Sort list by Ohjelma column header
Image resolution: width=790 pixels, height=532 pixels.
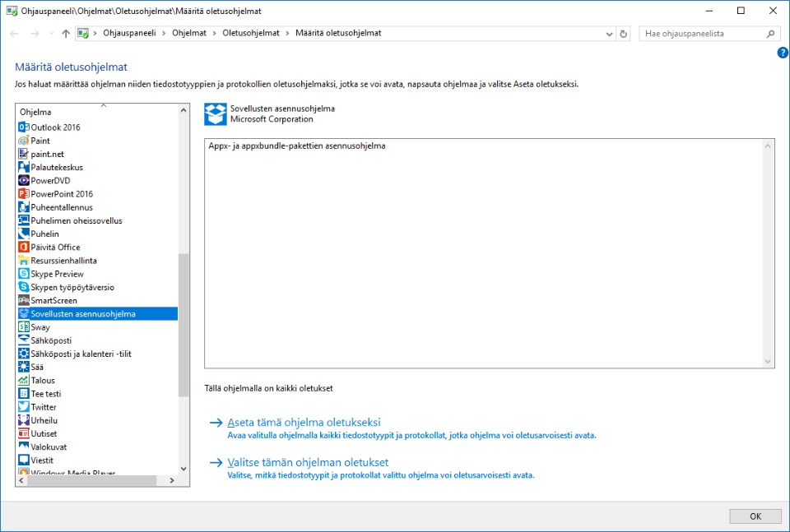coord(97,112)
